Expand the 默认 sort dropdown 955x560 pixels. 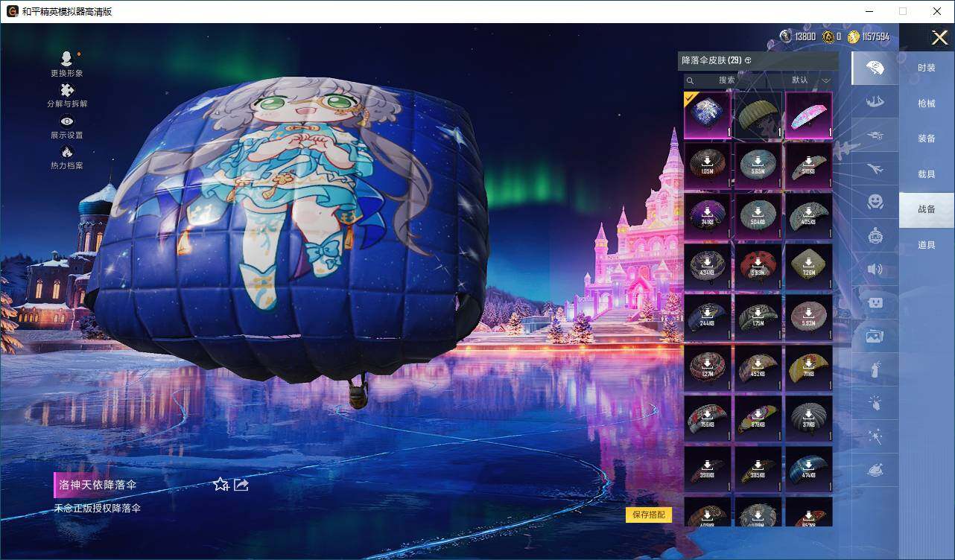click(x=810, y=80)
